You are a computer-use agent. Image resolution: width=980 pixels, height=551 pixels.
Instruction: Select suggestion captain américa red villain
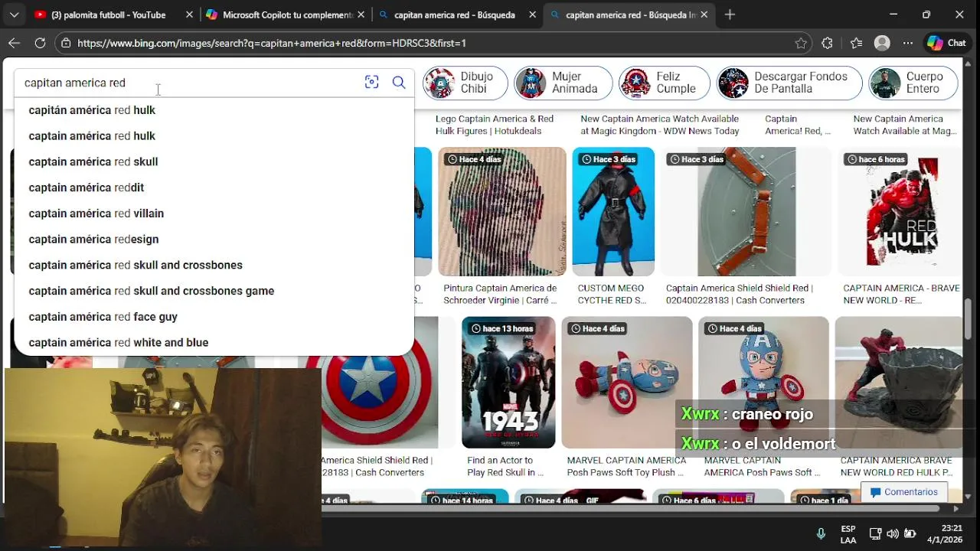pos(214,214)
